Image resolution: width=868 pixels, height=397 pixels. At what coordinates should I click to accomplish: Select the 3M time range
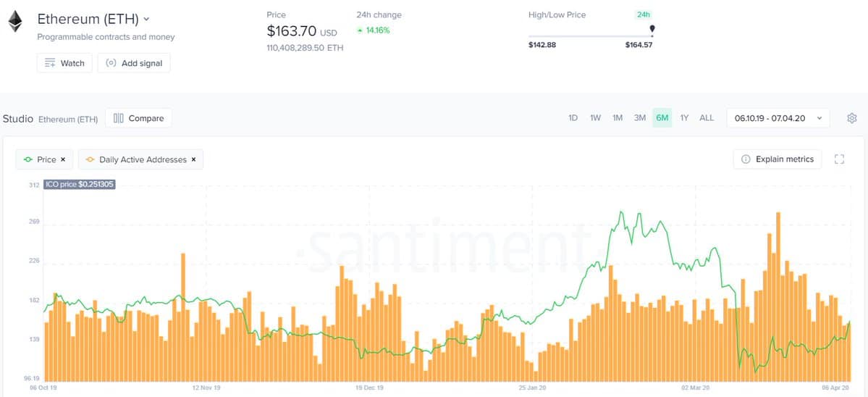coord(639,118)
